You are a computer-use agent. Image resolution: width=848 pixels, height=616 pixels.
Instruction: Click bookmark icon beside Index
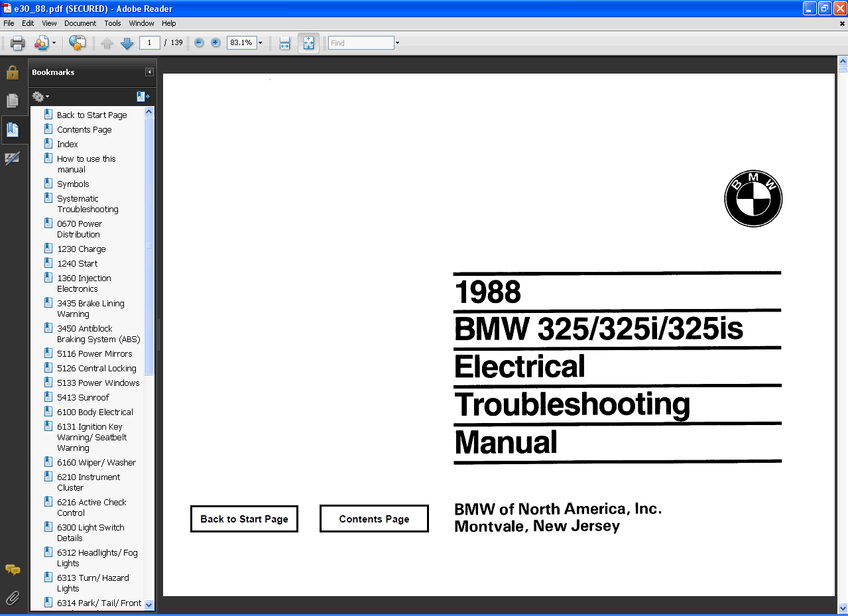(x=48, y=143)
